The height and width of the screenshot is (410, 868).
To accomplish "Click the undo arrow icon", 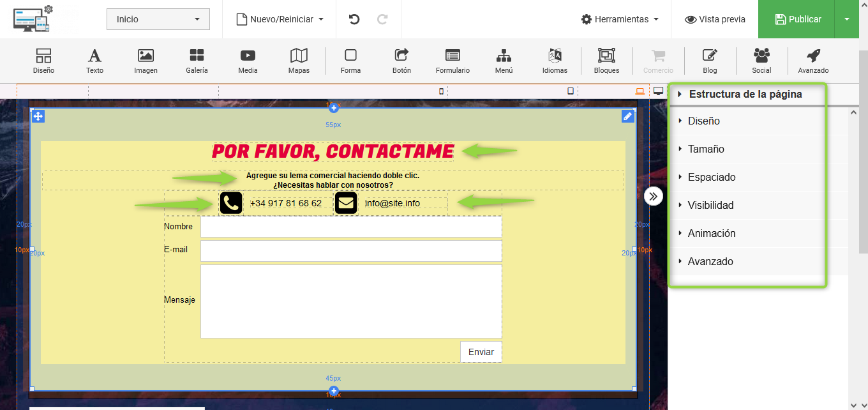I will 354,19.
